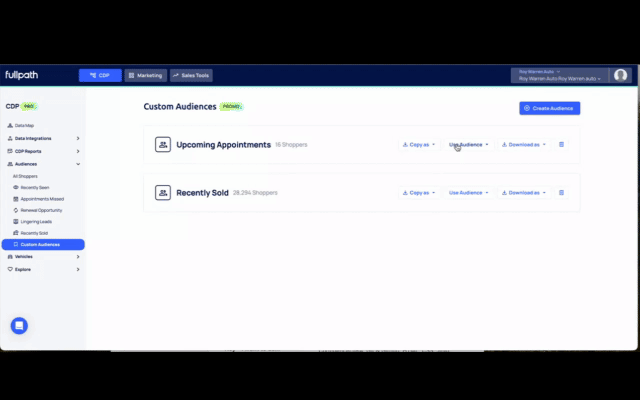Open the Roy Warren Auto account selector
This screenshot has height=400, width=640.
coord(558,75)
